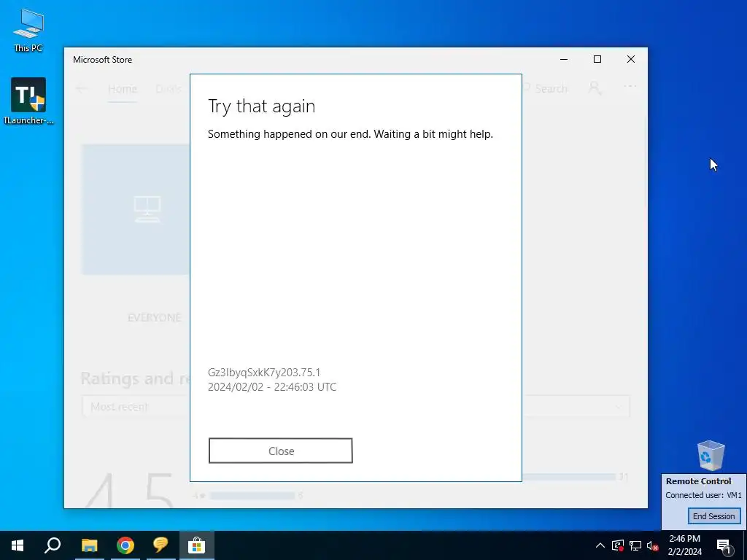Select the TLauncher desktop shortcut
The width and height of the screenshot is (747, 560).
coord(28,101)
